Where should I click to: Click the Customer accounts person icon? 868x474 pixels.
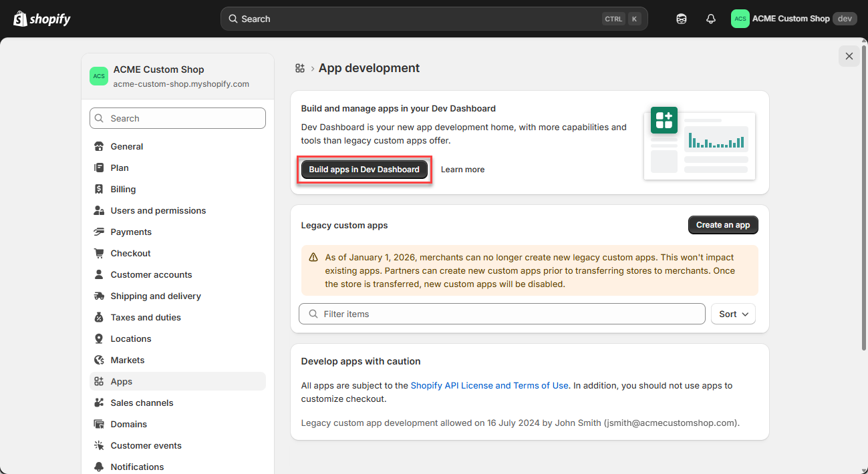[99, 274]
